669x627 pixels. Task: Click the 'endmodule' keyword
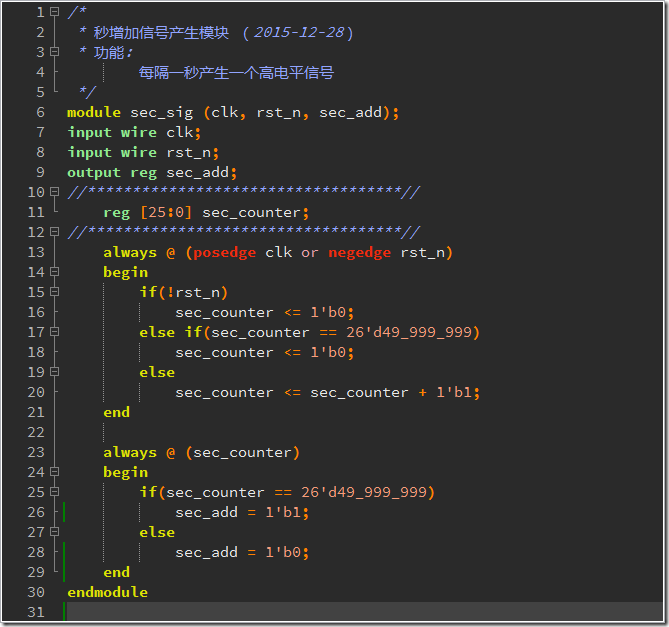point(108,592)
